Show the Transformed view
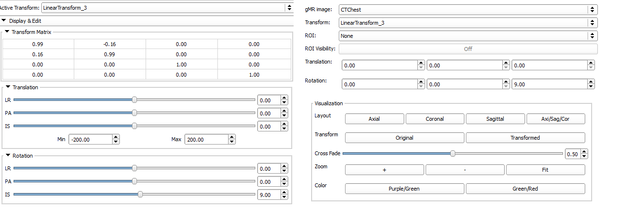Viewport: 644px width, 211px height. [525, 138]
